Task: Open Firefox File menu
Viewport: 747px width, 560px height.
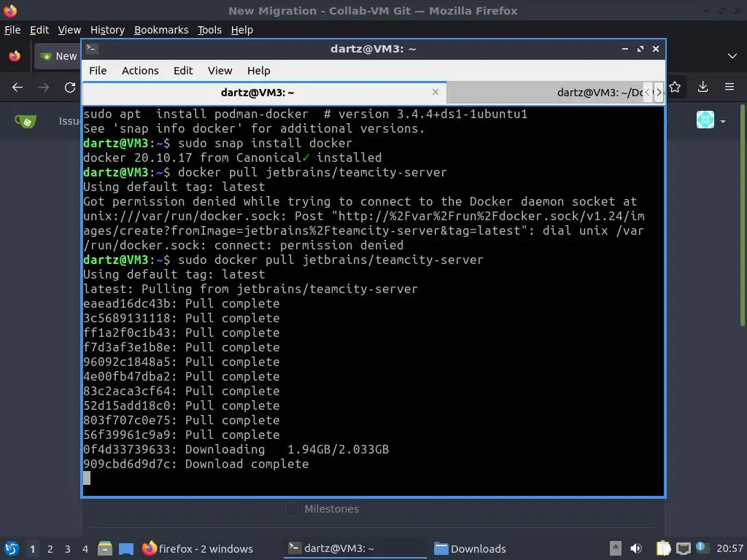Action: 12,29
